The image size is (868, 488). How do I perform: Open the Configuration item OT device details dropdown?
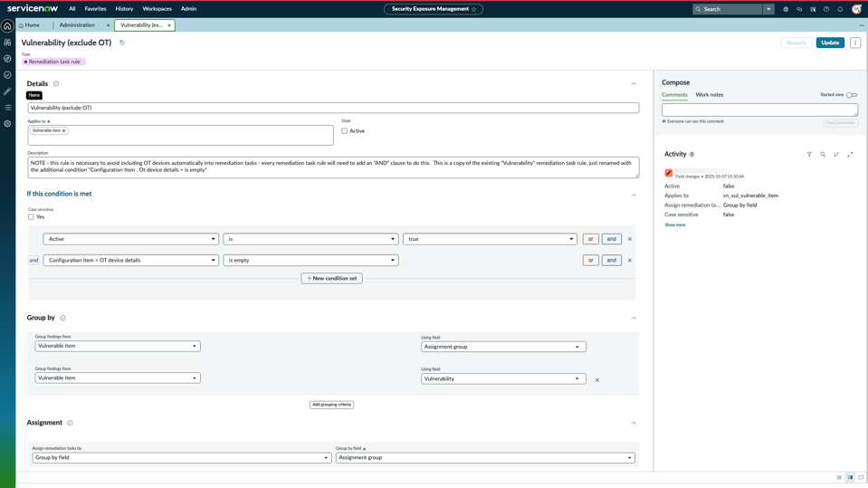click(x=130, y=261)
